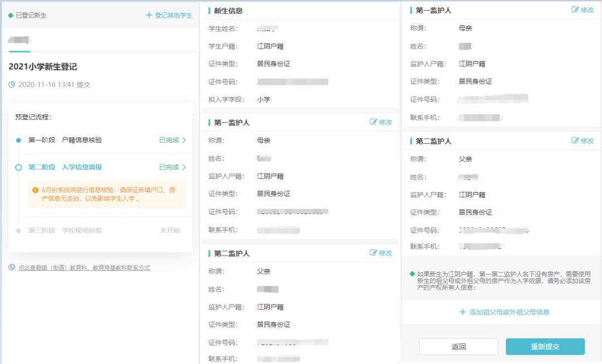Click the phone icon beside contact link

click(x=12, y=267)
